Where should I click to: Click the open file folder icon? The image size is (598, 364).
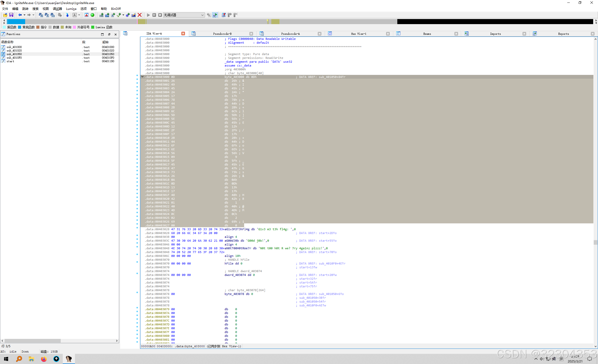tap(5, 15)
